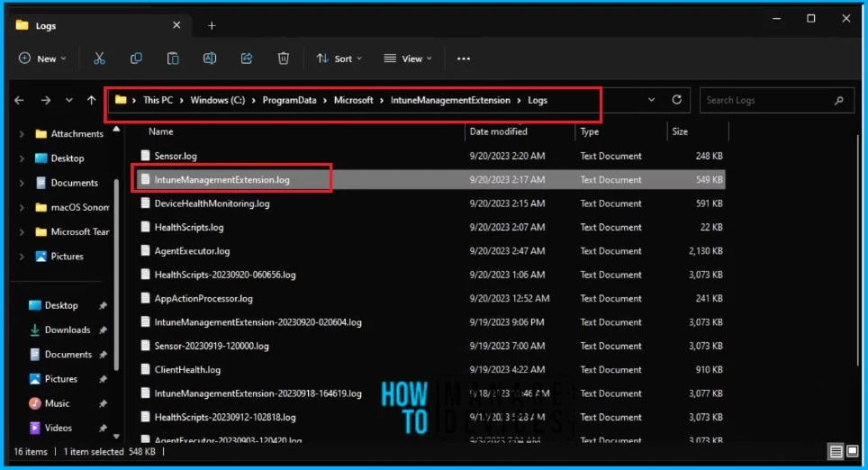
Task: Click the Search Logs input field
Action: [777, 100]
